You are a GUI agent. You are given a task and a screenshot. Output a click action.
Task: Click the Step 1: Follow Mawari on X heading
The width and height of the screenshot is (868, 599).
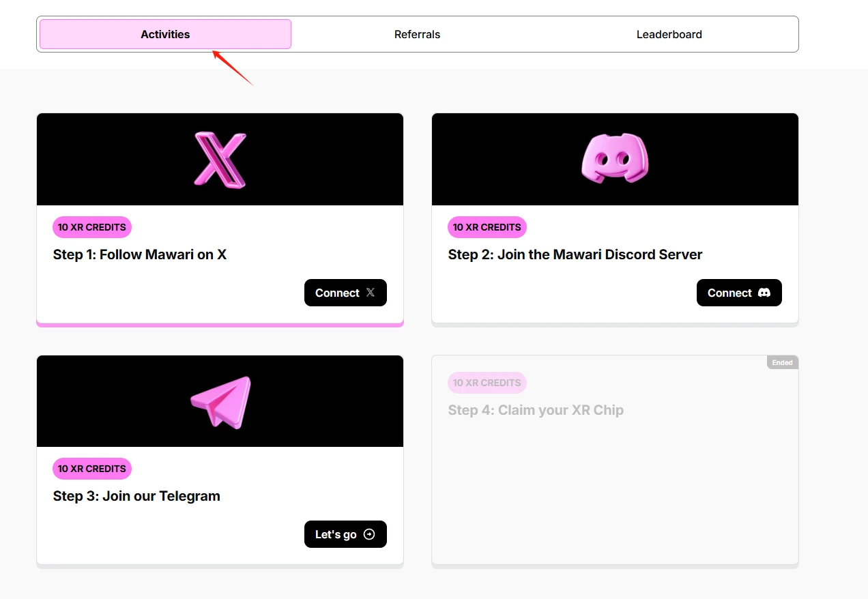(140, 254)
